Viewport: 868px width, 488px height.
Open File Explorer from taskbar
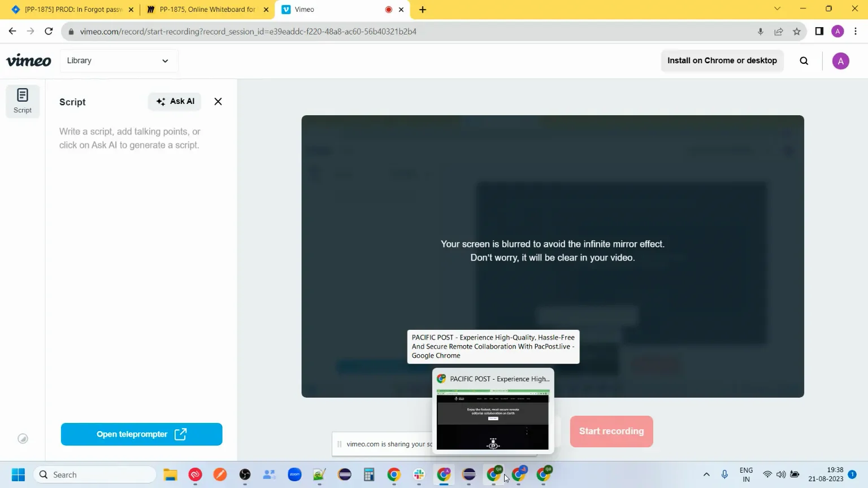pyautogui.click(x=171, y=475)
